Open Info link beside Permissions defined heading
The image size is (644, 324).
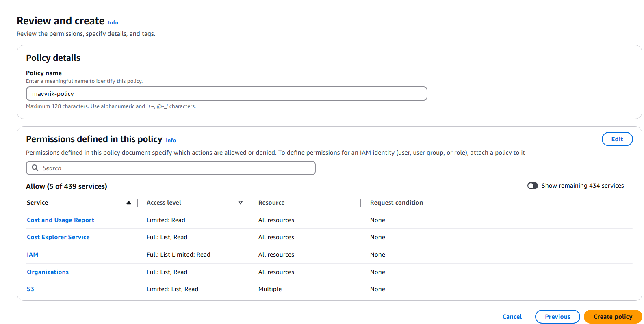171,140
